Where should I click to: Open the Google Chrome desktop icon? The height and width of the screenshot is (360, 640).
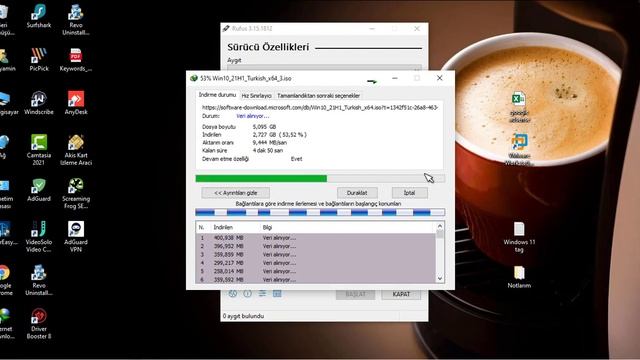click(x=5, y=280)
